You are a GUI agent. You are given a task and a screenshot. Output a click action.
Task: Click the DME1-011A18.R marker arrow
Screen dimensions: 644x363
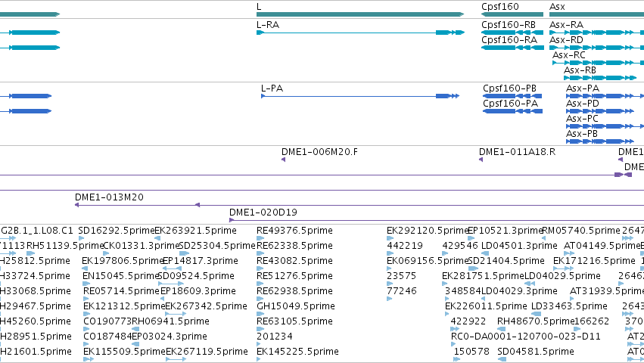[481, 160]
